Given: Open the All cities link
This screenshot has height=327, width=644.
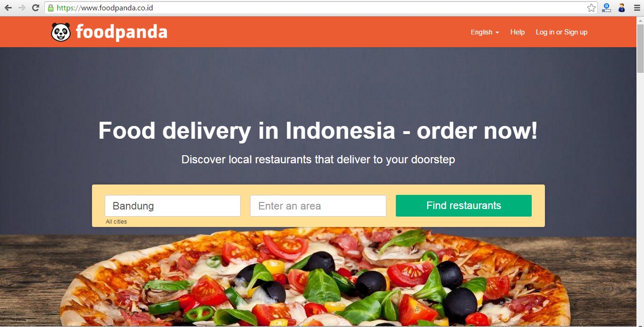Looking at the screenshot, I should click(x=116, y=222).
